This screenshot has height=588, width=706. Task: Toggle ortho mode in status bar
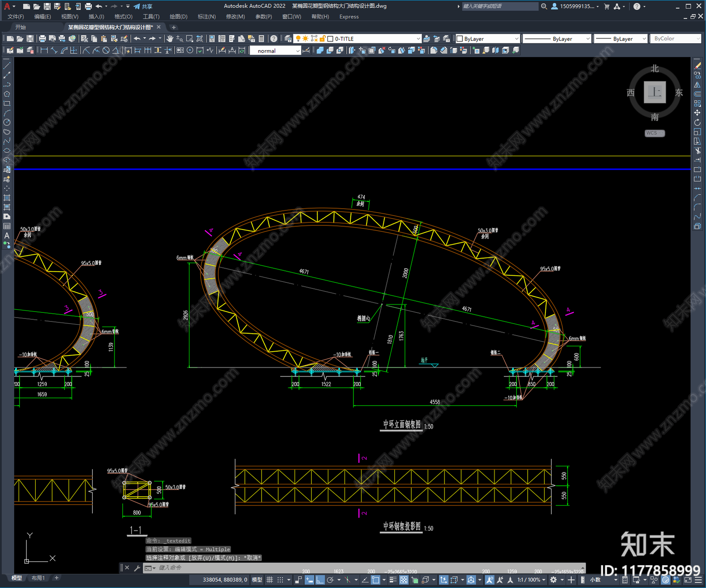320,580
